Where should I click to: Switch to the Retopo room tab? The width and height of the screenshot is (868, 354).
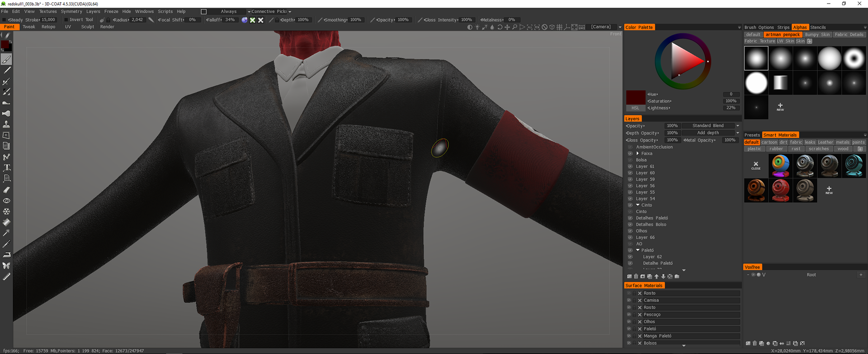tap(48, 27)
